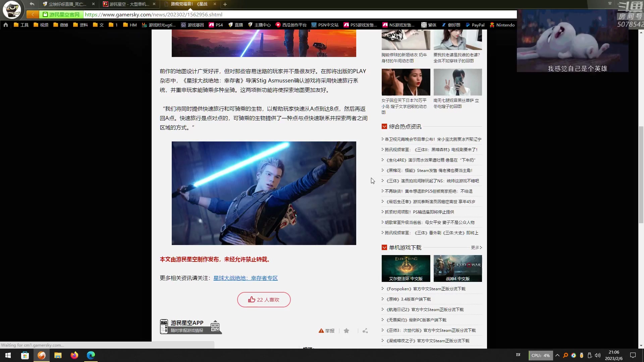Open 抓紧时间领取 PS精选集 news link
This screenshot has width=644, height=362.
419,212
